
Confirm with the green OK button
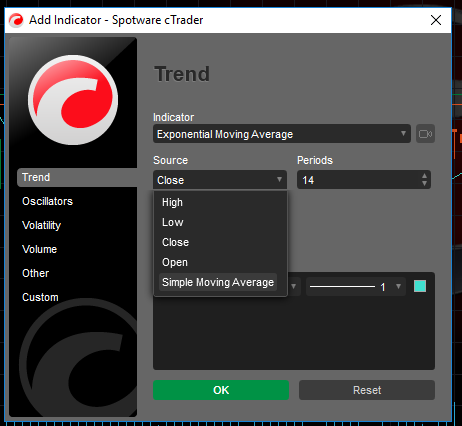coord(221,390)
